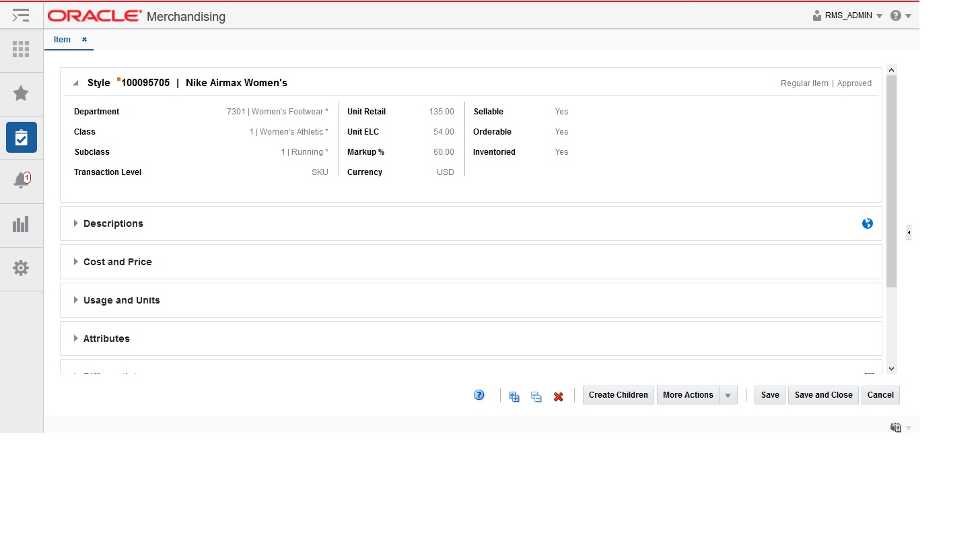
Task: Expand the Usage and Units section
Action: tap(76, 300)
